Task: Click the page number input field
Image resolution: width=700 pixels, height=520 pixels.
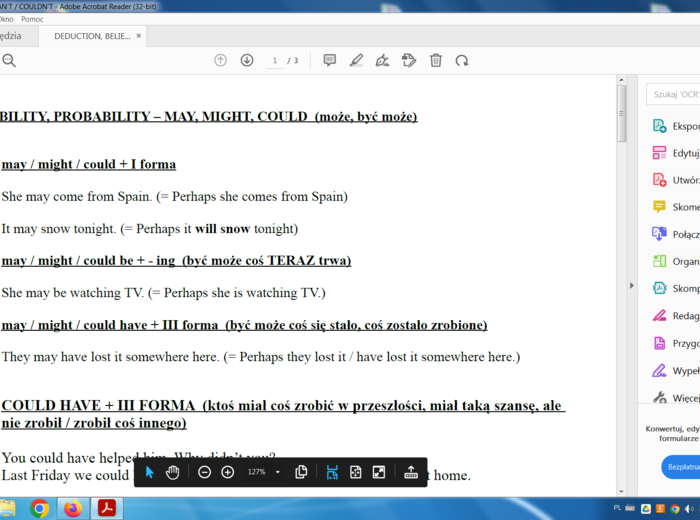Action: click(275, 61)
